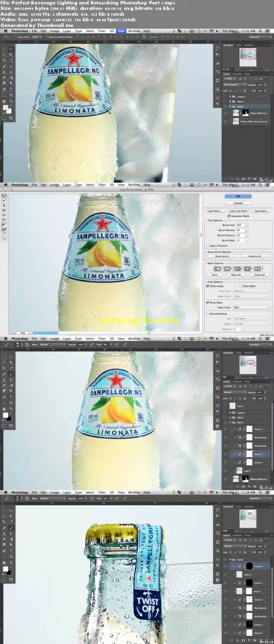
Task: Click Cancel in Liquify dialog
Action: (238, 203)
